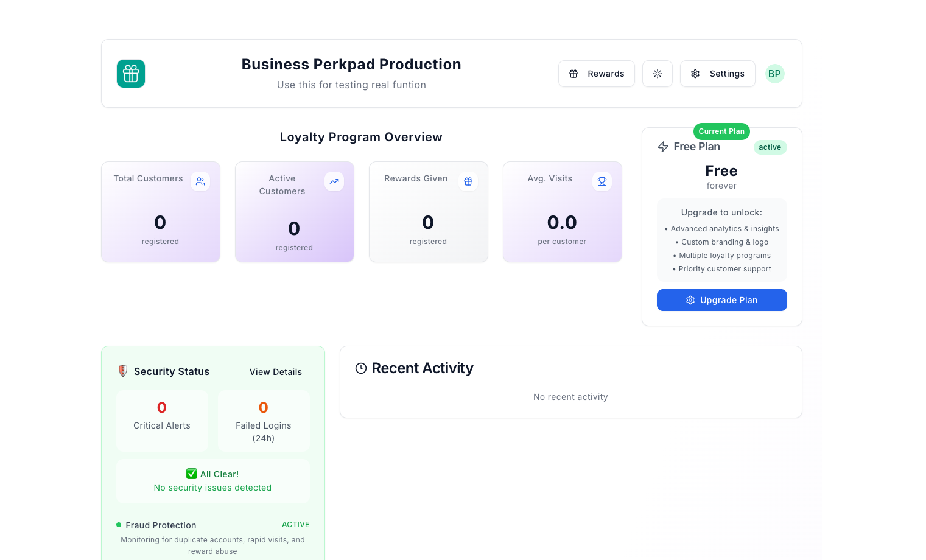Click the Rewards Given gift icon
The height and width of the screenshot is (560, 926).
coord(468,181)
